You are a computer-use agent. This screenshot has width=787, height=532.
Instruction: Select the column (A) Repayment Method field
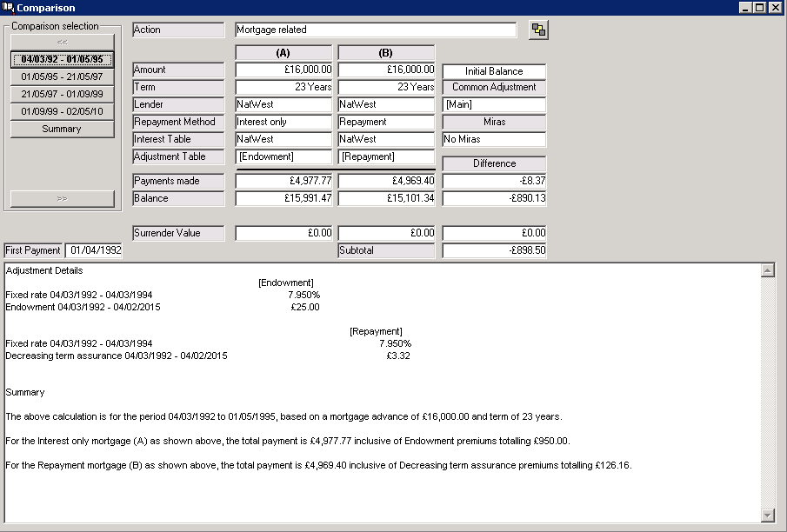(x=283, y=123)
